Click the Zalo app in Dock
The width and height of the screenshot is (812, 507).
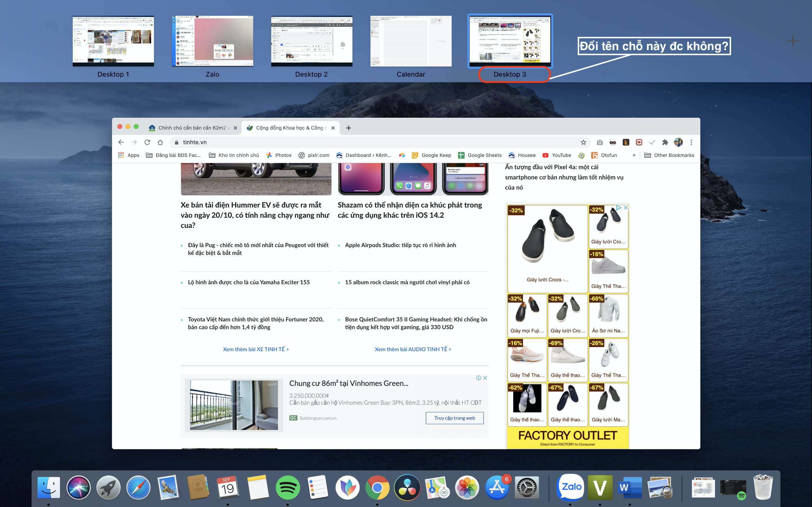pyautogui.click(x=570, y=487)
